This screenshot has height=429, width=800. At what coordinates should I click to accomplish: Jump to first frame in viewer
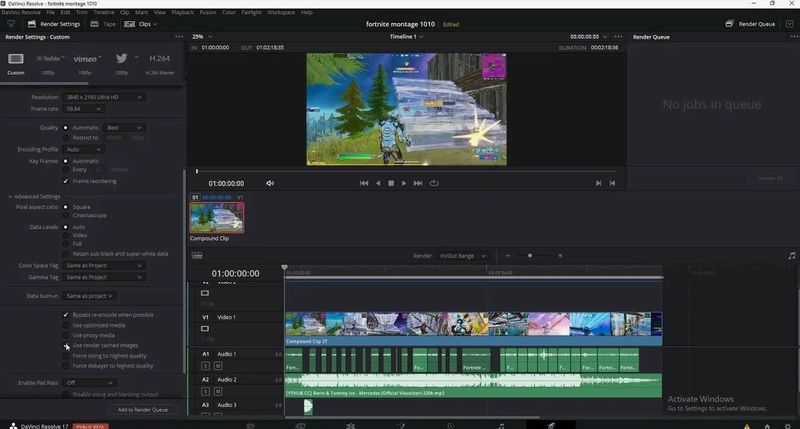tap(364, 183)
